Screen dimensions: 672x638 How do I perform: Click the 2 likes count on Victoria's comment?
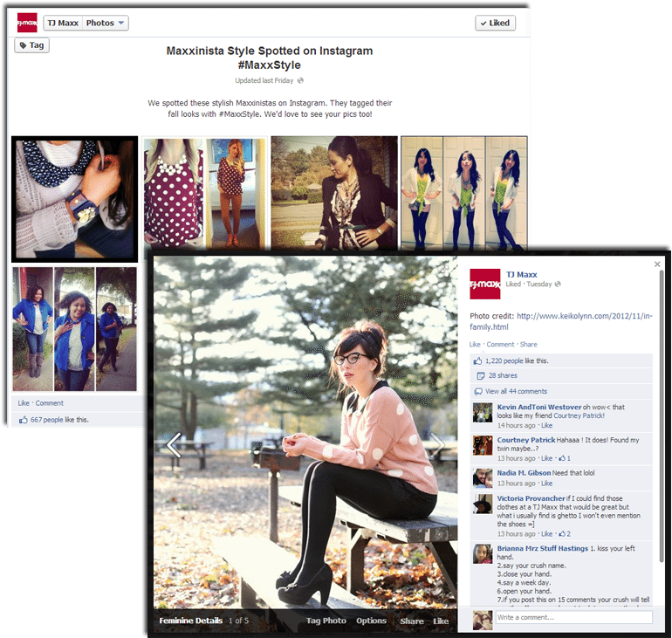click(x=565, y=534)
